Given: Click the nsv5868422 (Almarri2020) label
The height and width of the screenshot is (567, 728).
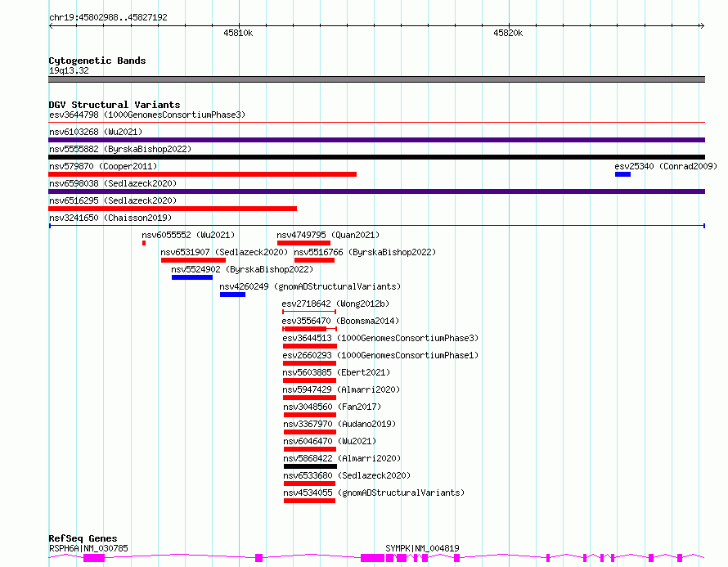Looking at the screenshot, I should coord(342,458).
